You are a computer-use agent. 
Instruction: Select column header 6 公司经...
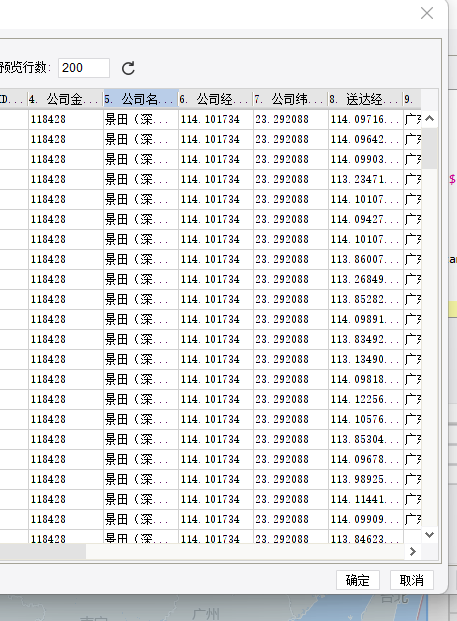(216, 99)
